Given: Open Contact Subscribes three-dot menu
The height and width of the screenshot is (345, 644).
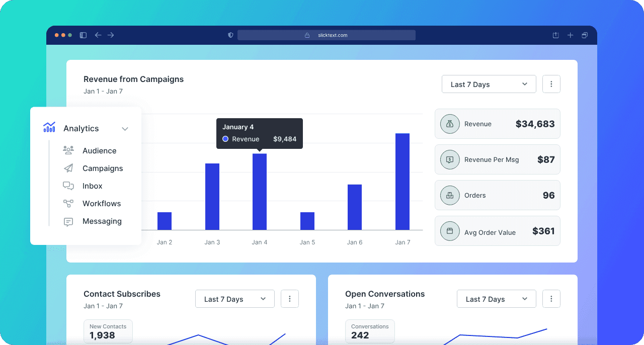Looking at the screenshot, I should (290, 299).
